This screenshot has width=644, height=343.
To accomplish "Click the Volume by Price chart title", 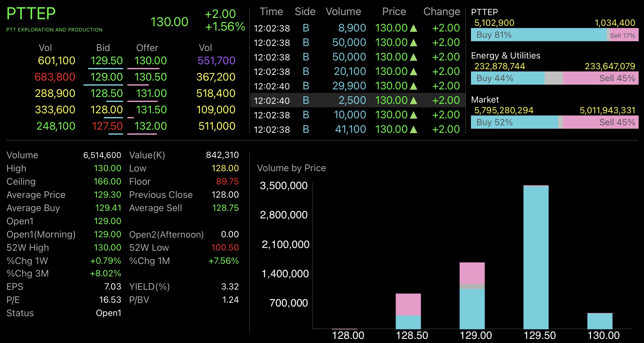I will [x=291, y=168].
